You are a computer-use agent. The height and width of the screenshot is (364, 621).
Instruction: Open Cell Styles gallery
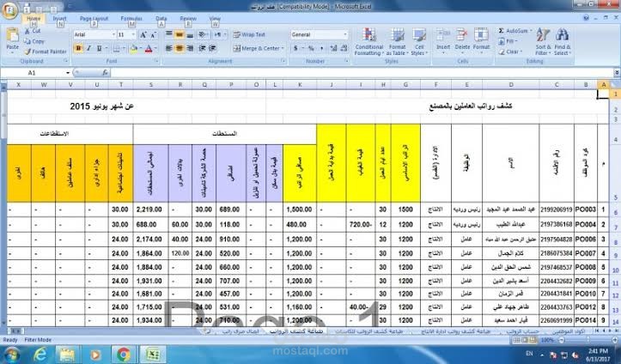coord(418,42)
